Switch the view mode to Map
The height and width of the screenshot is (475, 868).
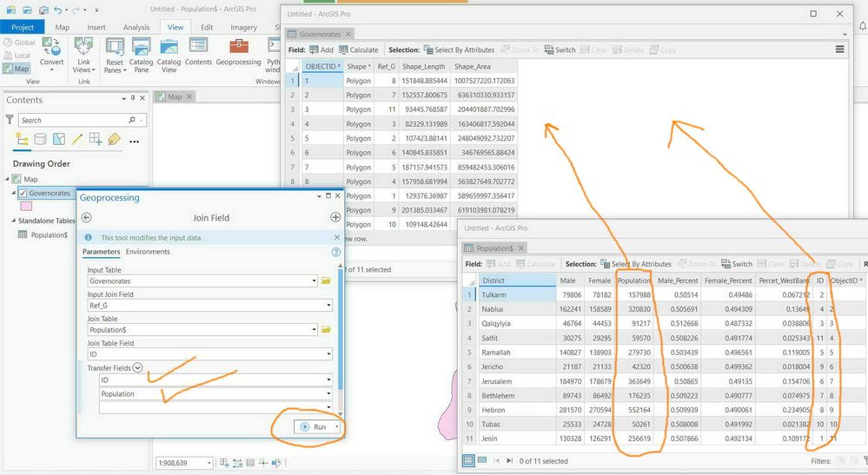coord(16,69)
